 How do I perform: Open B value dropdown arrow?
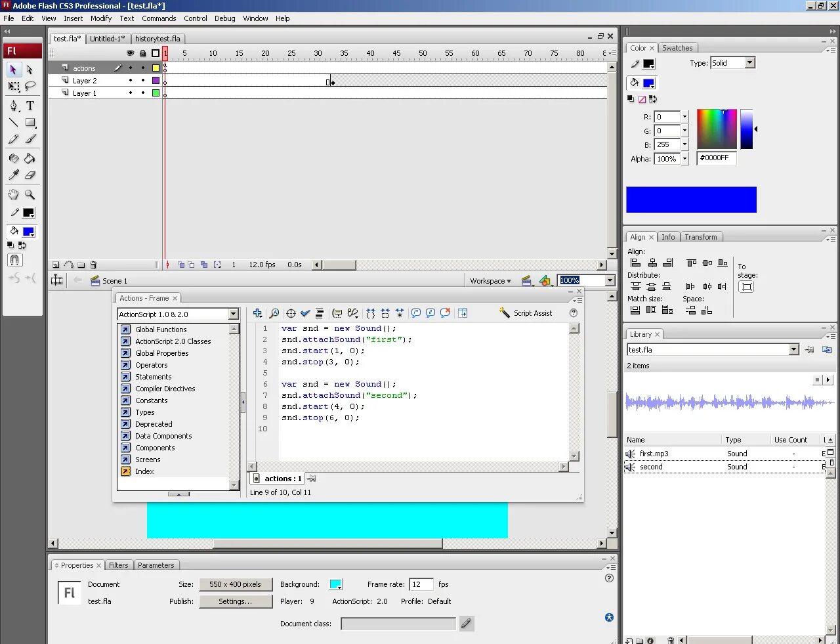tap(684, 144)
